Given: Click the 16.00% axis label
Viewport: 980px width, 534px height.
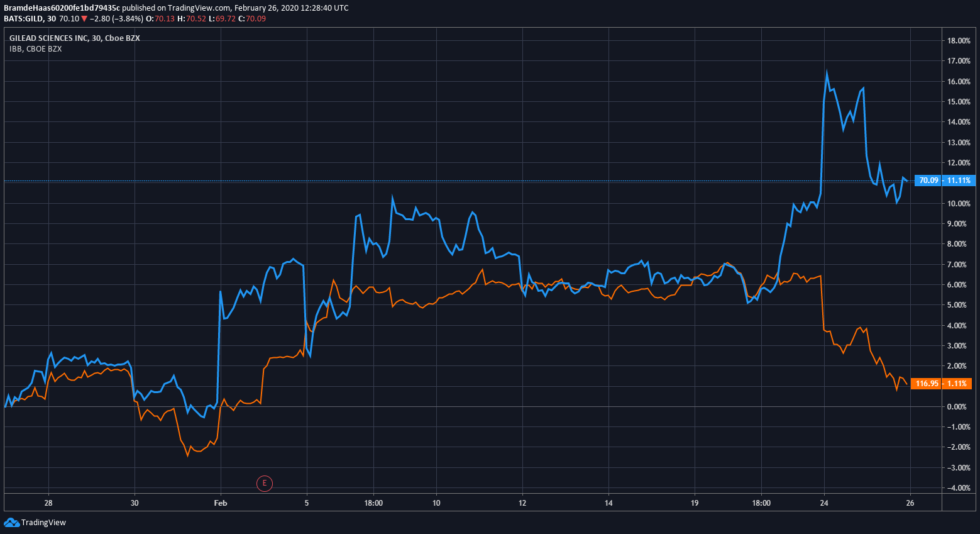Looking at the screenshot, I should 959,82.
